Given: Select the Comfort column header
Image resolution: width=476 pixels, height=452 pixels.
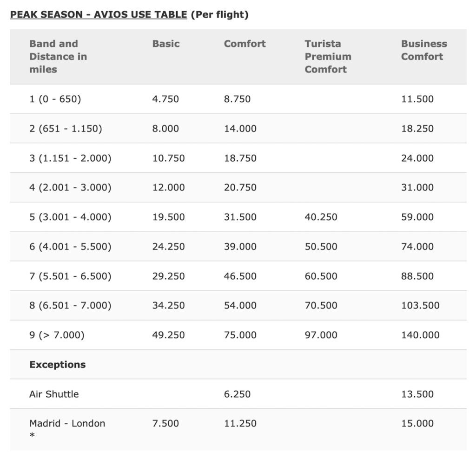Looking at the screenshot, I should click(x=245, y=44).
